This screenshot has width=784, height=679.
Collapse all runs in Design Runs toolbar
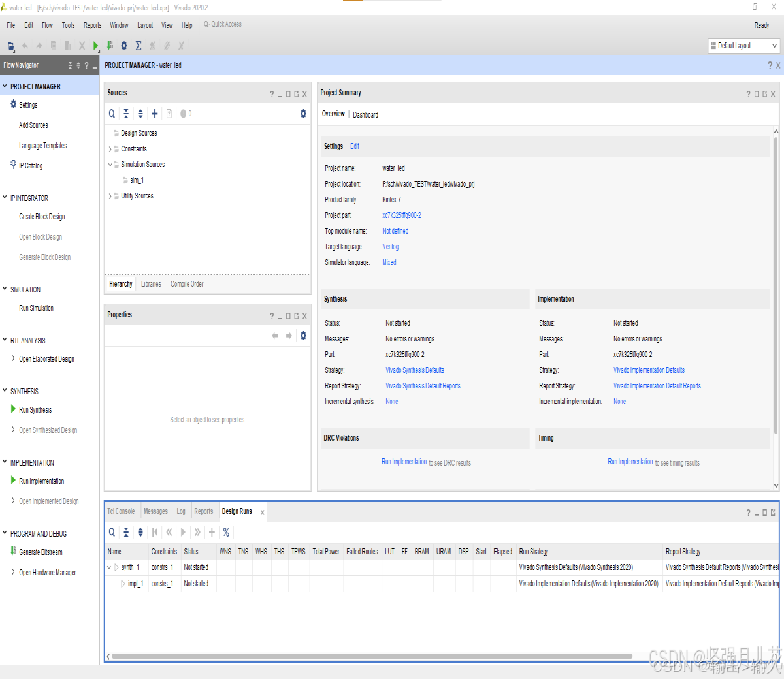coord(126,532)
